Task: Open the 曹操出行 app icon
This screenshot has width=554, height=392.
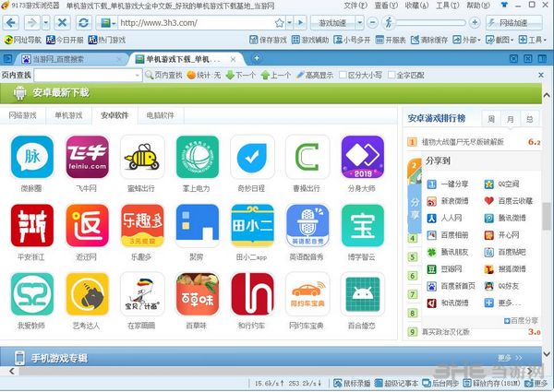Action: pos(307,157)
